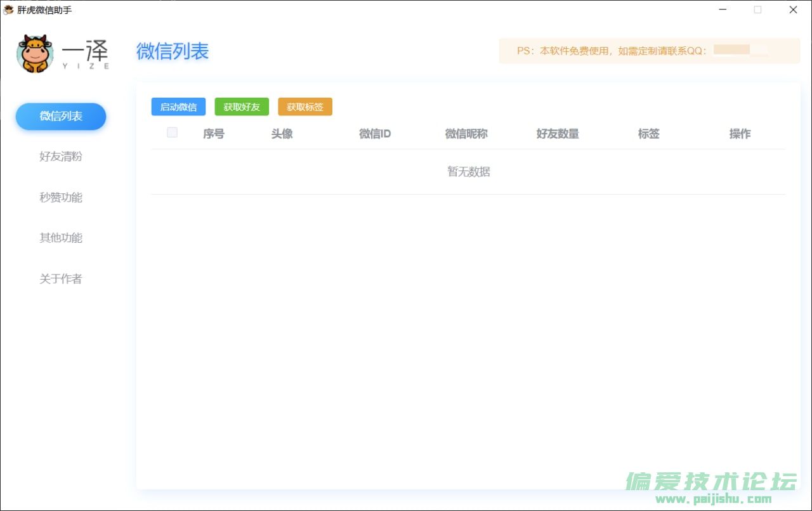Click the cartoon cow logo icon
The width and height of the screenshot is (812, 511).
pos(35,54)
